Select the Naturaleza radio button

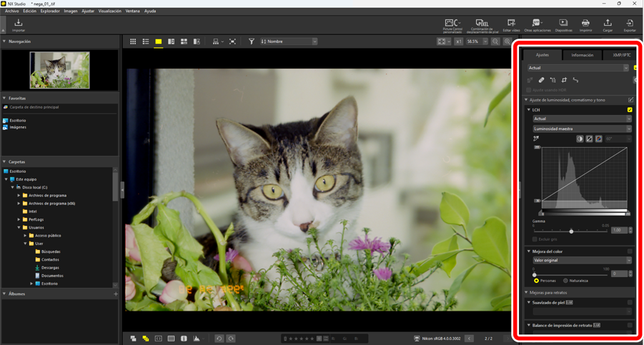click(565, 281)
